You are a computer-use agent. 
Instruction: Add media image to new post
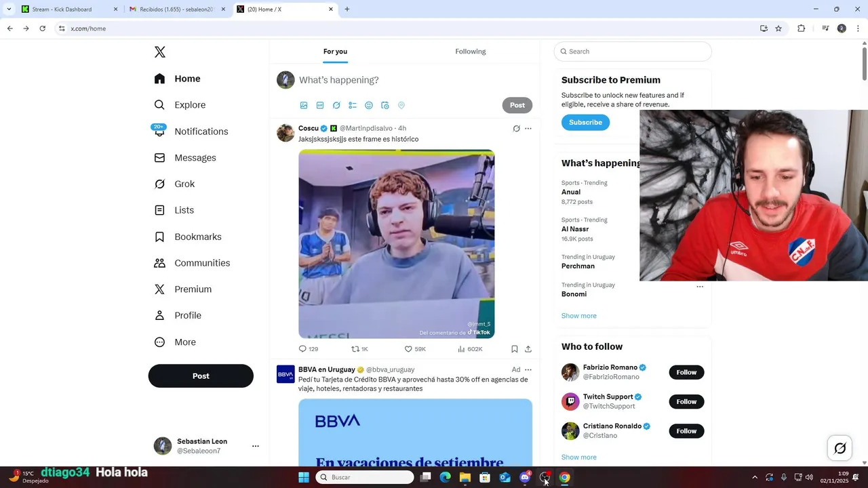tap(304, 105)
